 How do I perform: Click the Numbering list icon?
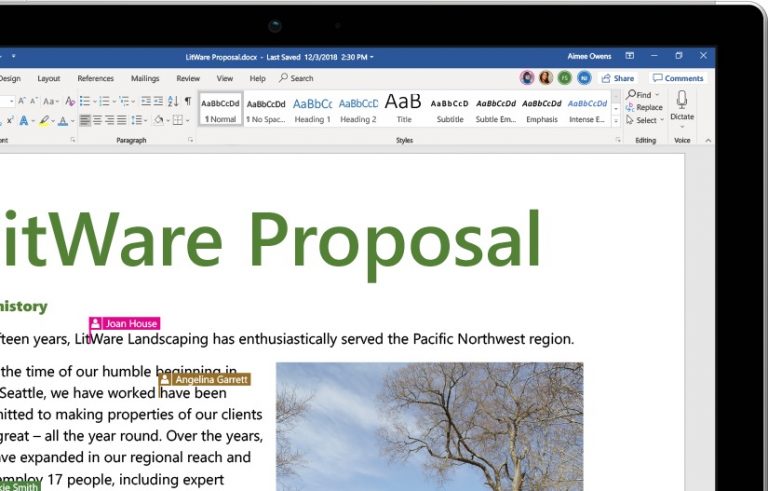pyautogui.click(x=104, y=101)
